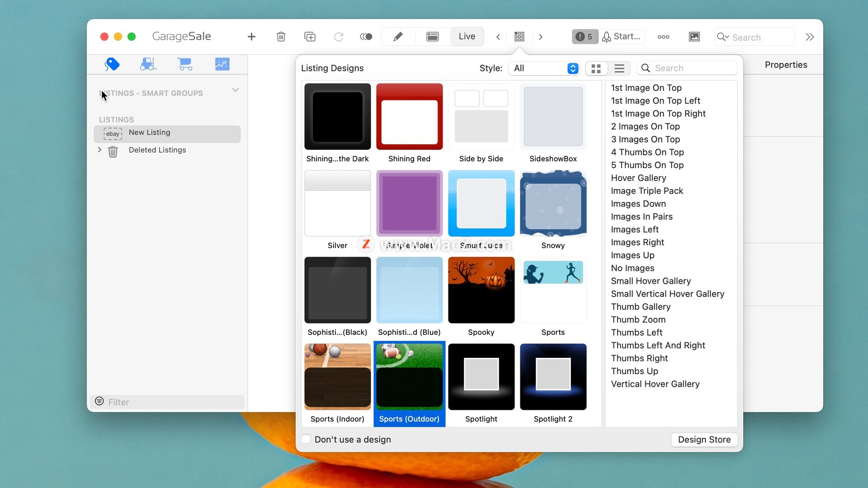Click the trash icon in the toolbar

[x=281, y=37]
